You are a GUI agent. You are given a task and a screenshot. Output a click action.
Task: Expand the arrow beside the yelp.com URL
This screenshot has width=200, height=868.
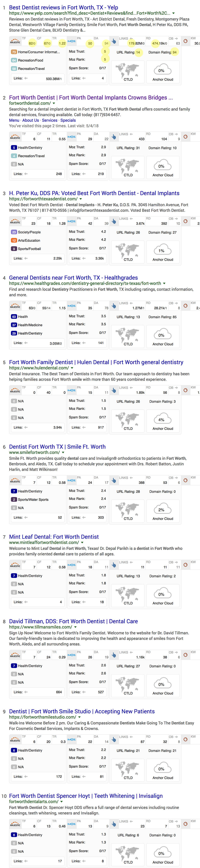click(173, 13)
